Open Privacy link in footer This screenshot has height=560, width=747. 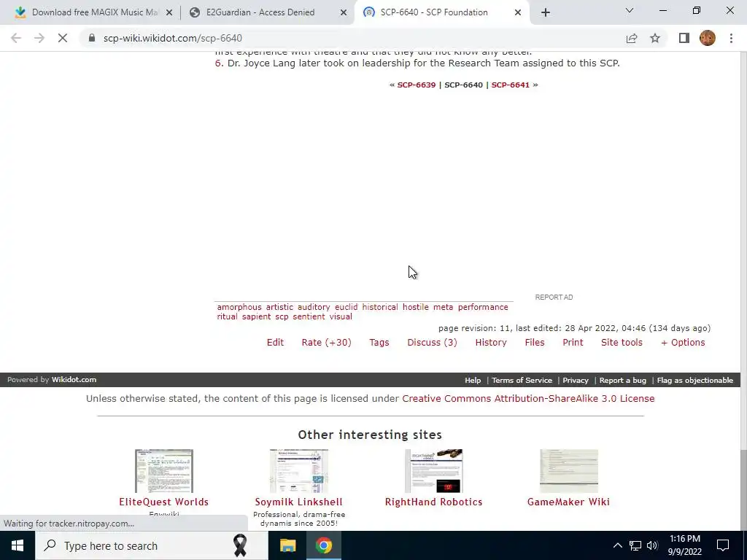point(576,380)
